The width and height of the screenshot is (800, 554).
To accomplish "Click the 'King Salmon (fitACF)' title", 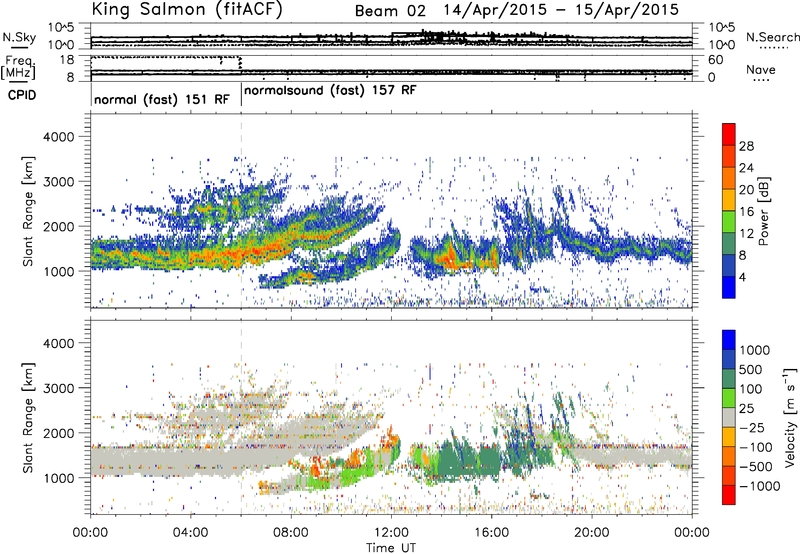I will pos(187,10).
